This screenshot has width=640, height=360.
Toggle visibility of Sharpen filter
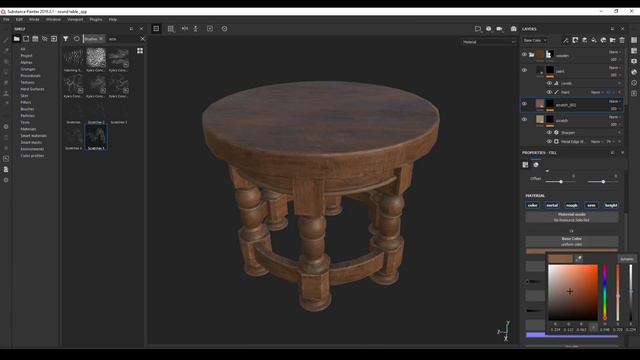coord(549,133)
